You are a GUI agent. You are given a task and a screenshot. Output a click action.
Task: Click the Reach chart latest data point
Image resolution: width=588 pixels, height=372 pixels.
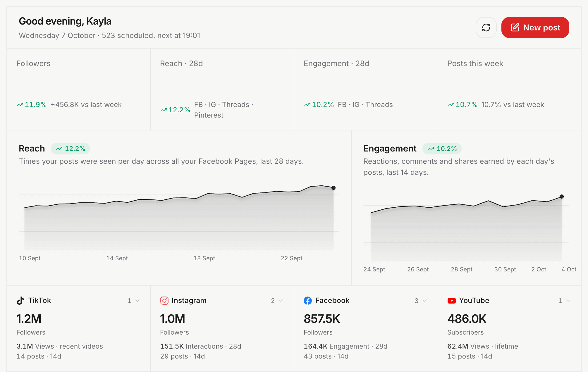(333, 188)
